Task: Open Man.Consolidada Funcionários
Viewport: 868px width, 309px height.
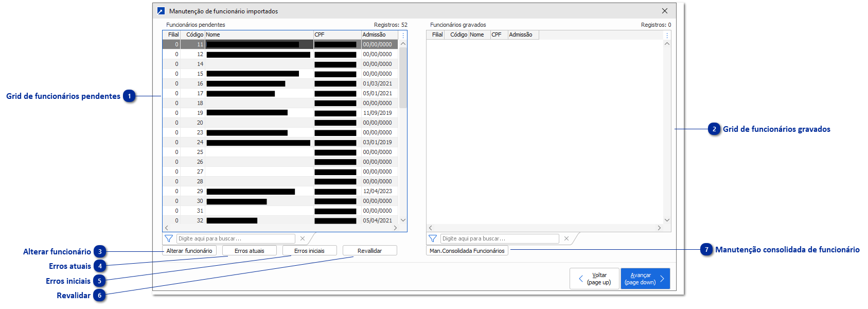Action: tap(467, 251)
